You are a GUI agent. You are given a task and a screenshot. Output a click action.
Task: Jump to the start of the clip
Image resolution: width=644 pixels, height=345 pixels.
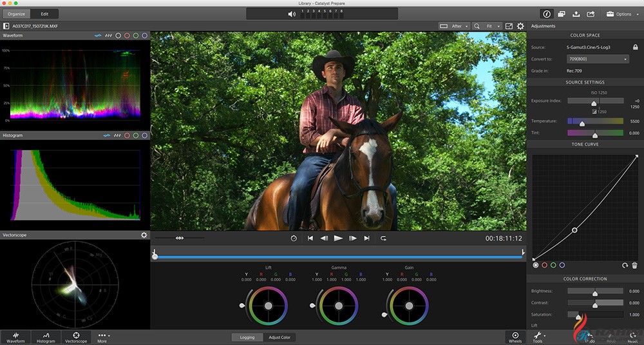310,238
